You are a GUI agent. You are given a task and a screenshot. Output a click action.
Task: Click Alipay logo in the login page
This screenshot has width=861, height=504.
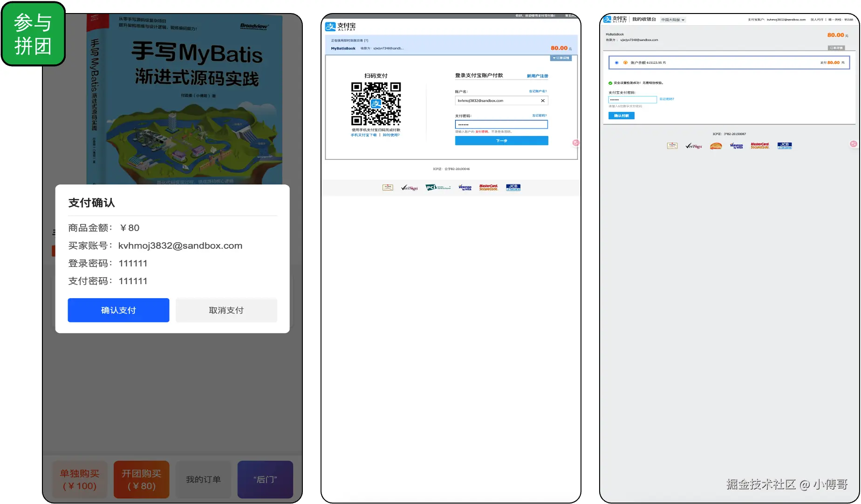340,27
